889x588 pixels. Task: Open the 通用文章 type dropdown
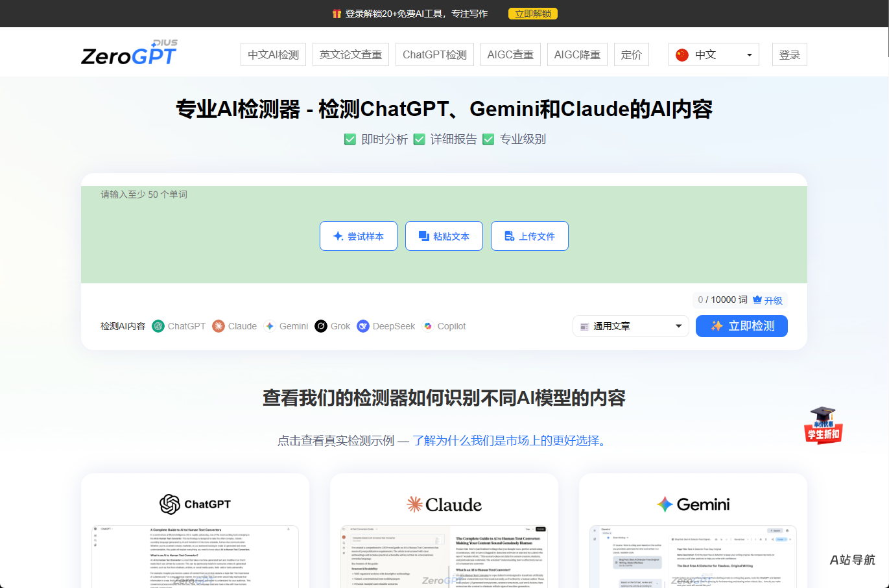(631, 326)
